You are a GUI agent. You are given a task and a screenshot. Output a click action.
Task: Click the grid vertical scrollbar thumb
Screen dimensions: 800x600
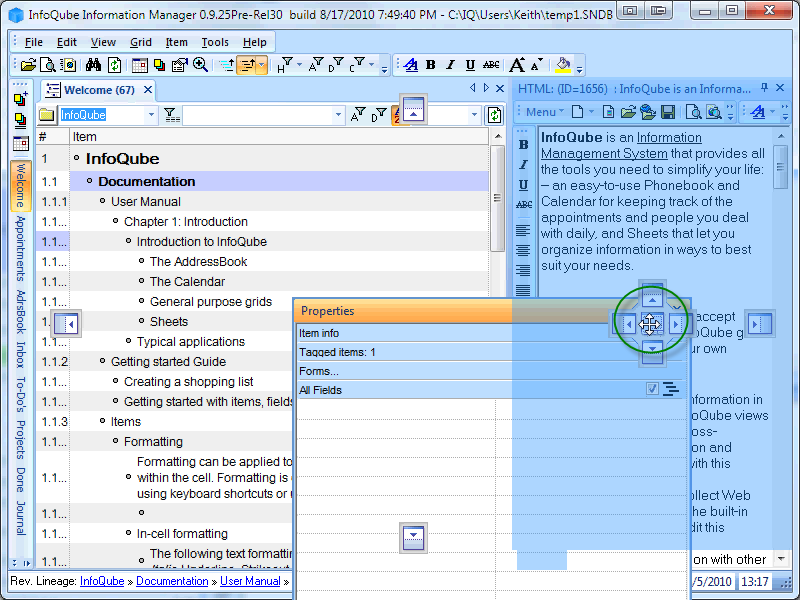click(x=497, y=198)
